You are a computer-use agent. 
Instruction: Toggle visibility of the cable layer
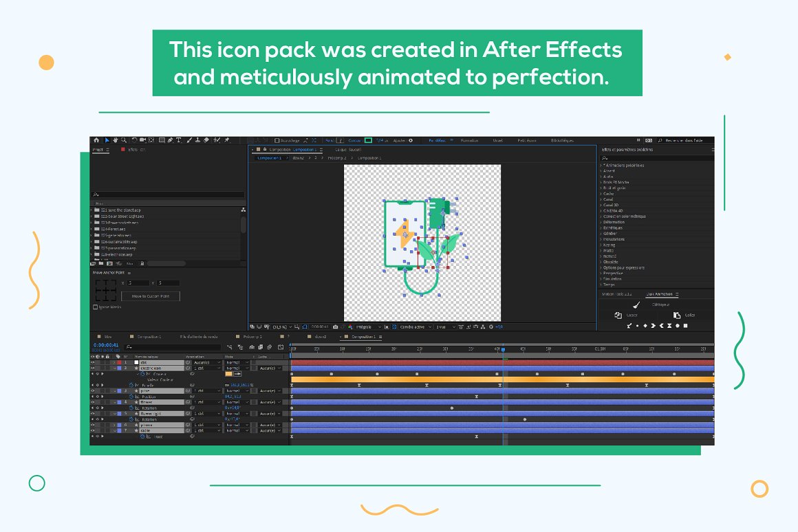(x=93, y=431)
